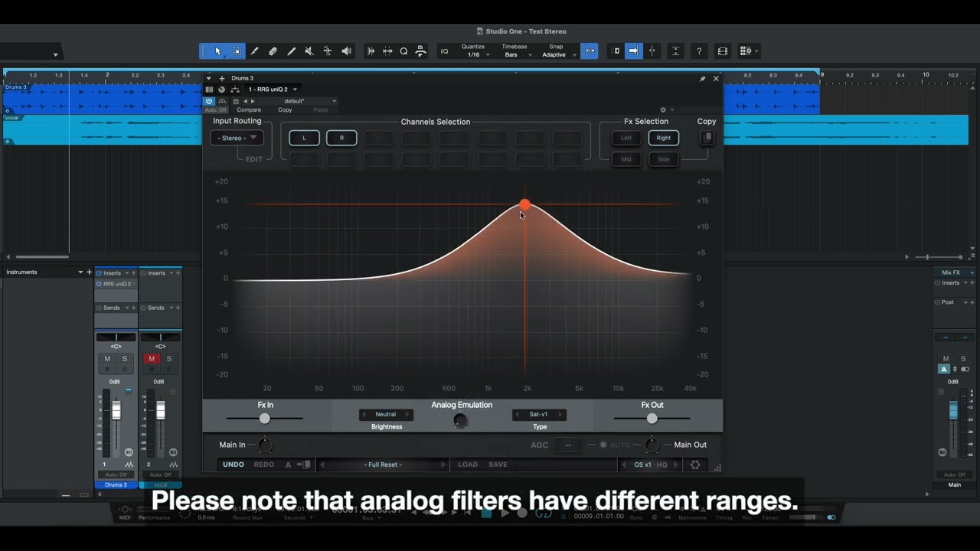Select the Eraser tool

tap(273, 51)
